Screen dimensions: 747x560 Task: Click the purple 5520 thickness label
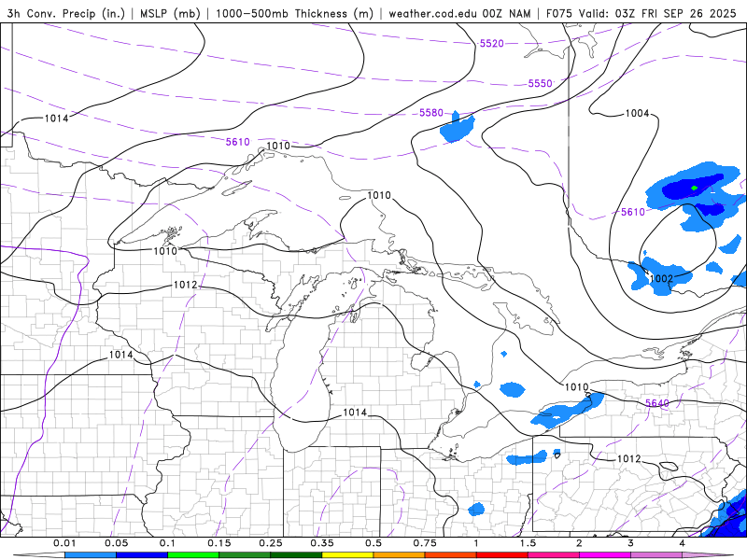coord(492,43)
